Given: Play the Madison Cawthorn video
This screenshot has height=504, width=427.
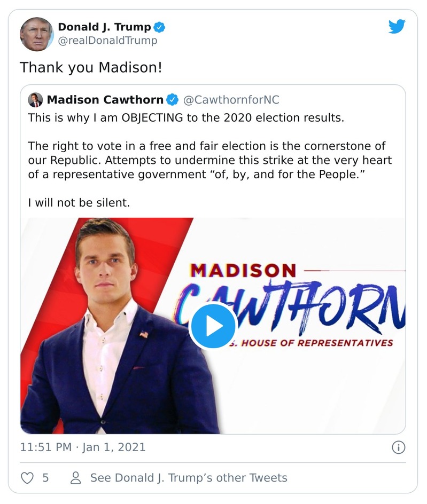Looking at the screenshot, I should pos(213,326).
